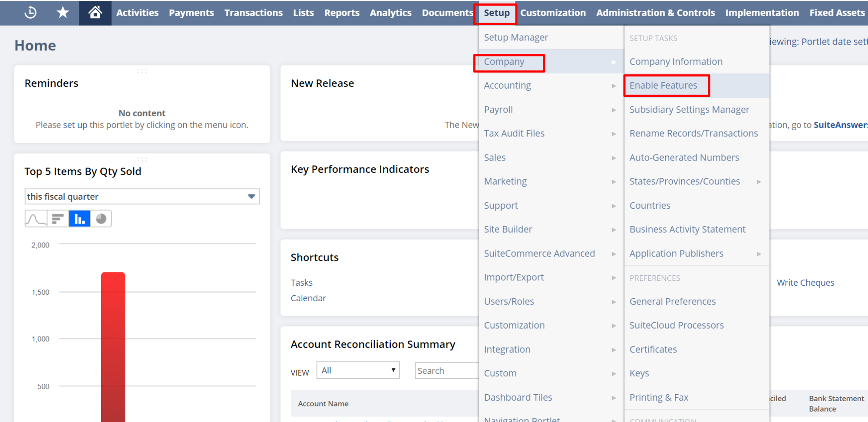
Task: Open the Tasks shortcut
Action: (301, 282)
